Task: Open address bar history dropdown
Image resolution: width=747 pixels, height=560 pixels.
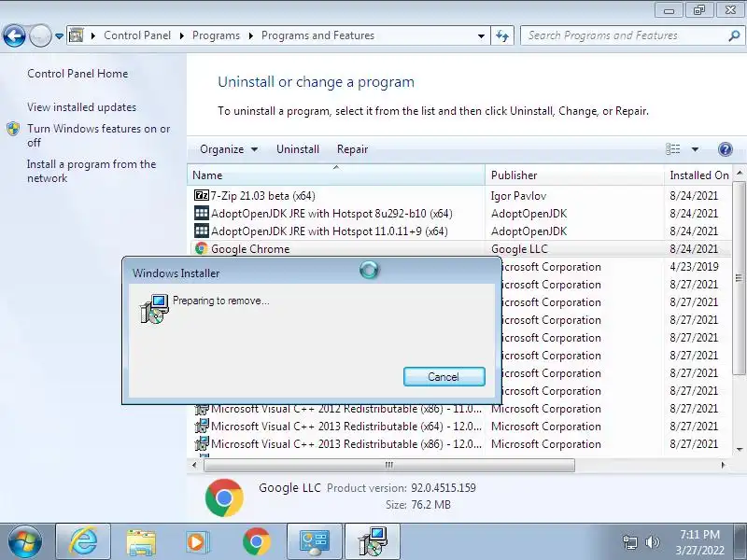Action: [481, 35]
